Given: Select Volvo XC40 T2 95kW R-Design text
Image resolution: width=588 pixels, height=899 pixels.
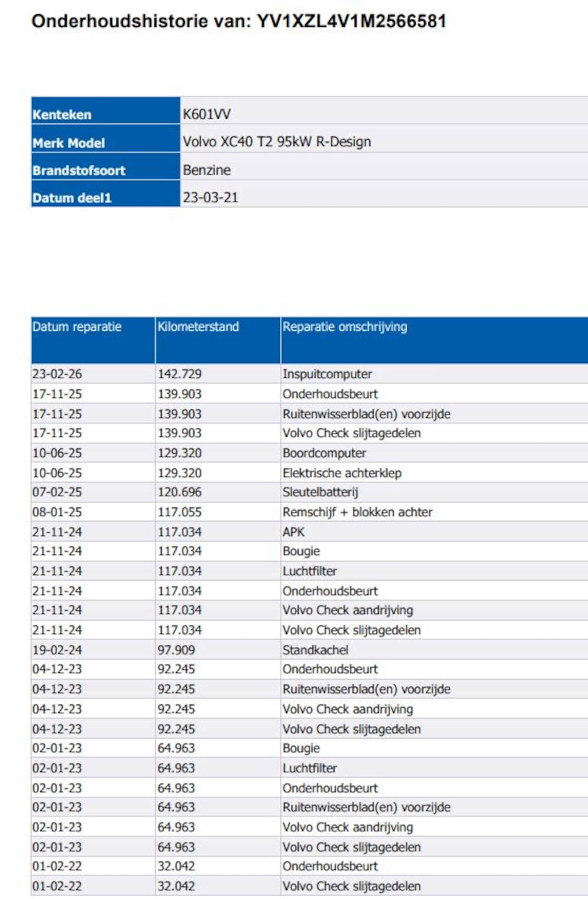Looking at the screenshot, I should pos(277,141).
